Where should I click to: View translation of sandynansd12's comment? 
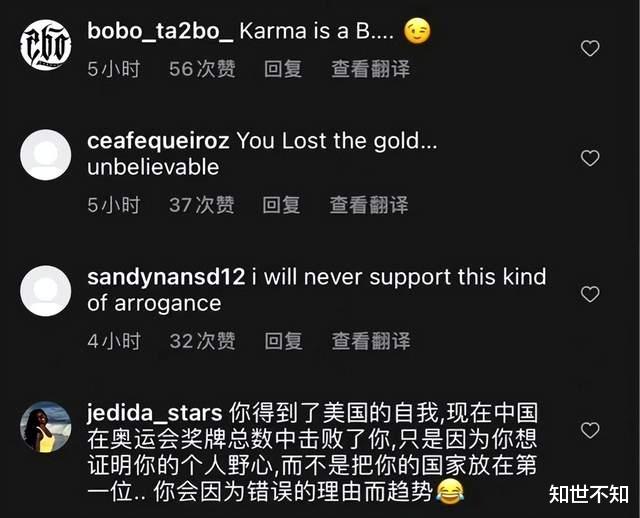click(371, 341)
